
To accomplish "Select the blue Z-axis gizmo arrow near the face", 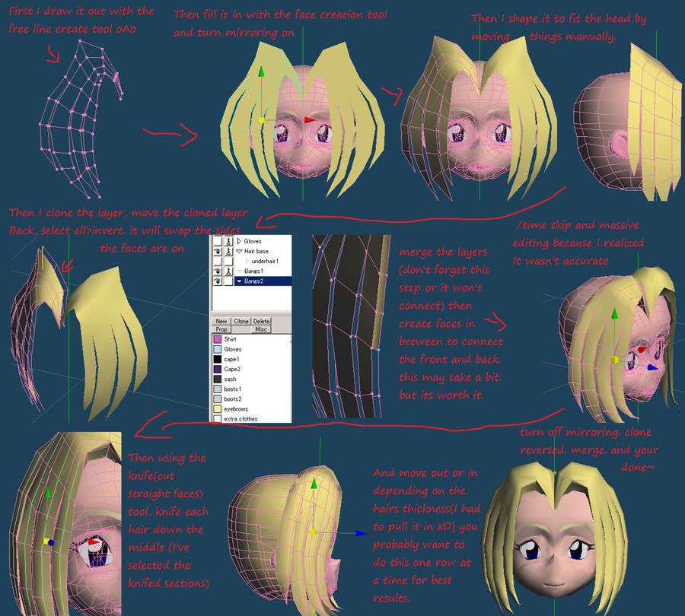I will (x=652, y=368).
